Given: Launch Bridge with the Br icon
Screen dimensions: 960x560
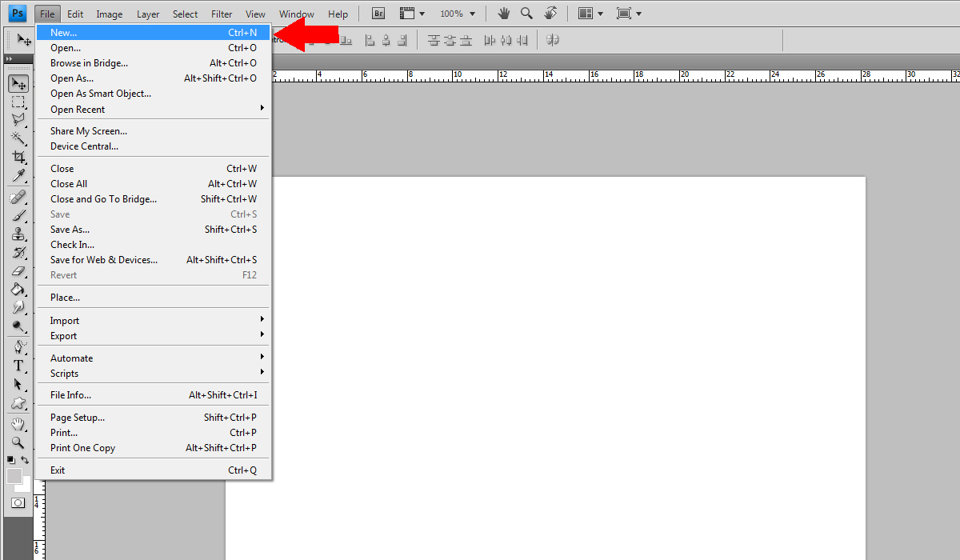Looking at the screenshot, I should [378, 14].
